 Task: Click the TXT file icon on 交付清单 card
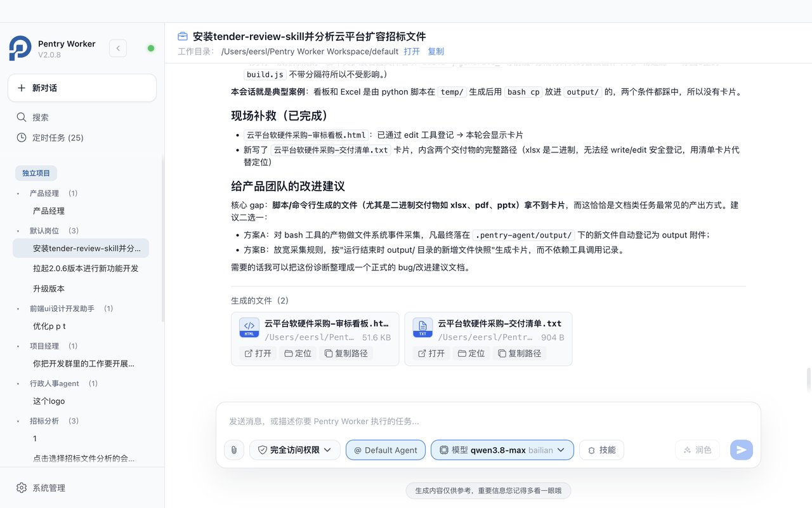click(422, 328)
